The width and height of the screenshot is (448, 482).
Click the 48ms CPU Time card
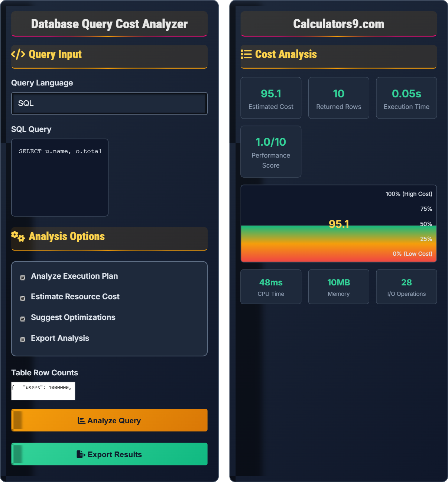click(271, 287)
